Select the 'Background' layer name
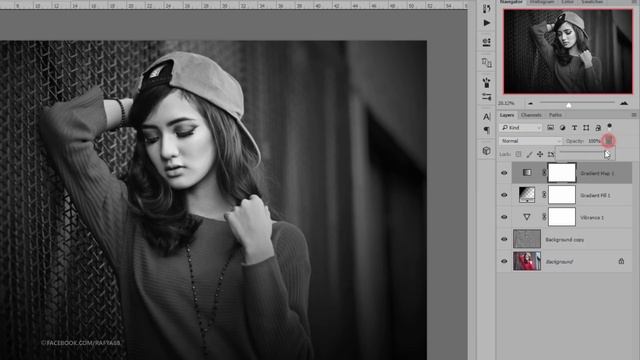 [x=559, y=262]
